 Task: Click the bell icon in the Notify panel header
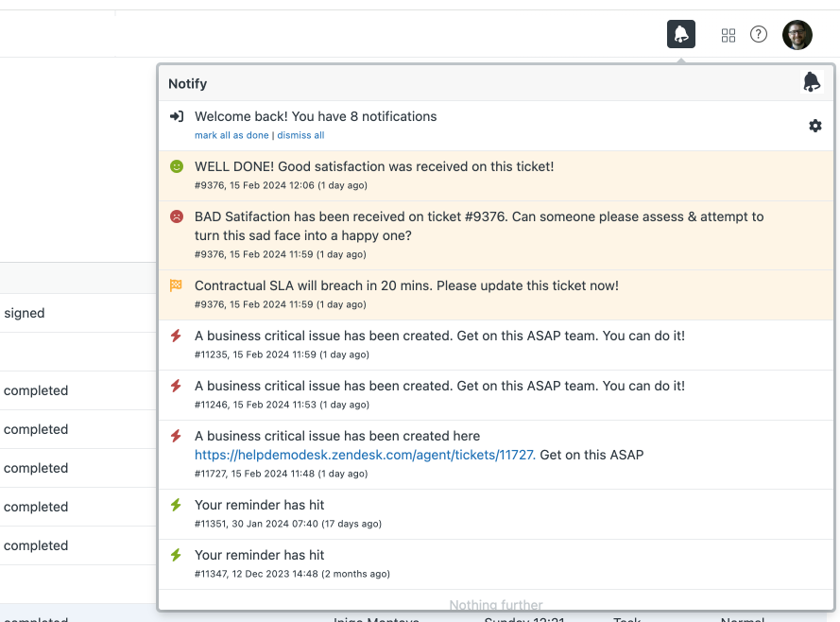click(811, 83)
